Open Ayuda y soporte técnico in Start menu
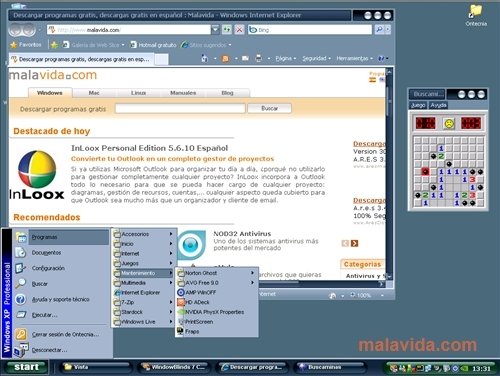This screenshot has width=500, height=376. pyautogui.click(x=61, y=299)
